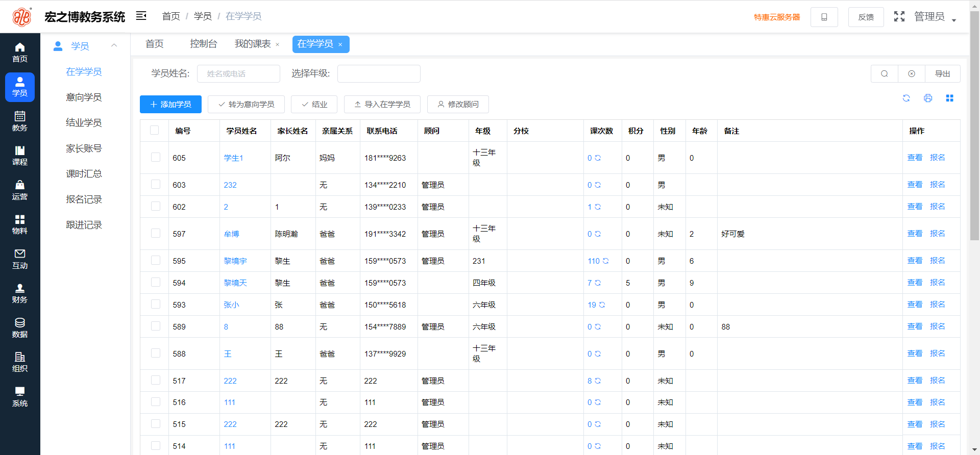The height and width of the screenshot is (455, 980).
Task: Check the row 517 checkbox
Action: pyautogui.click(x=156, y=380)
